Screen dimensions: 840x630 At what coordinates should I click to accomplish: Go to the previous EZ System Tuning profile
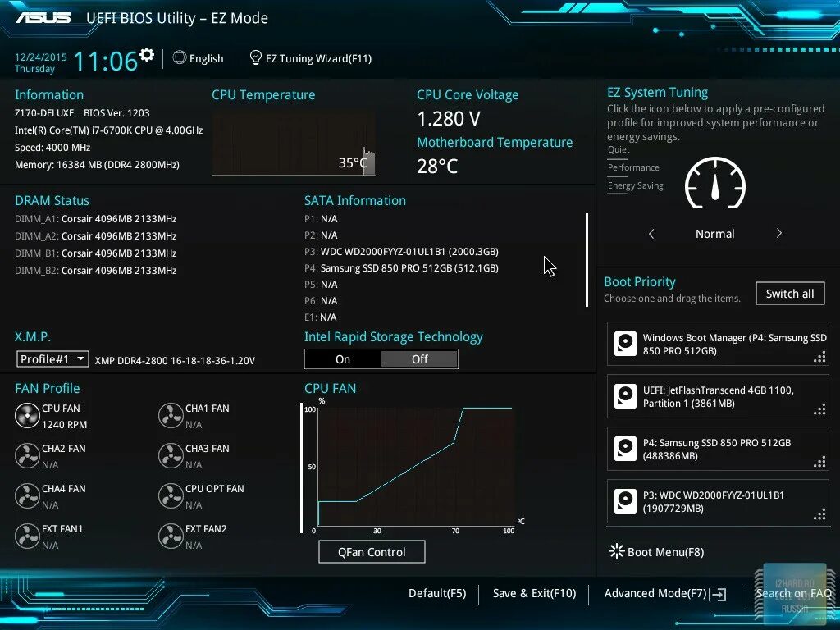point(651,234)
